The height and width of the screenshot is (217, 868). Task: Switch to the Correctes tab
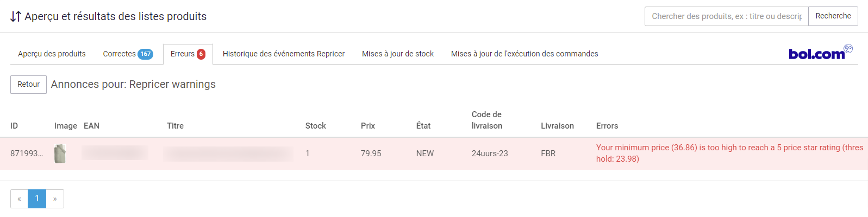click(x=128, y=54)
